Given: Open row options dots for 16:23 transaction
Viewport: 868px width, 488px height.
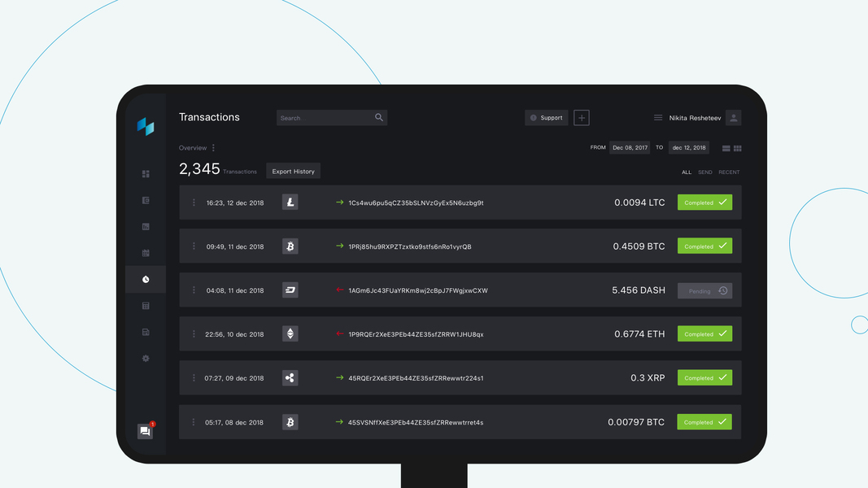Looking at the screenshot, I should click(194, 203).
